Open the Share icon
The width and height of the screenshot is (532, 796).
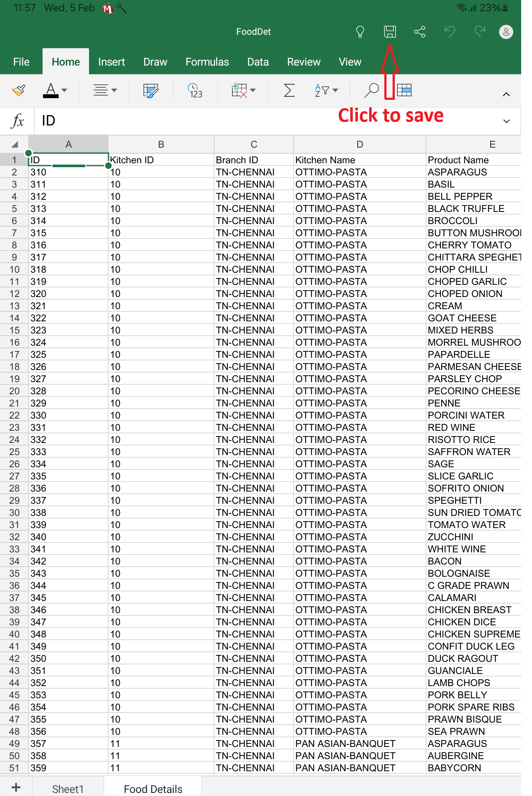point(420,32)
